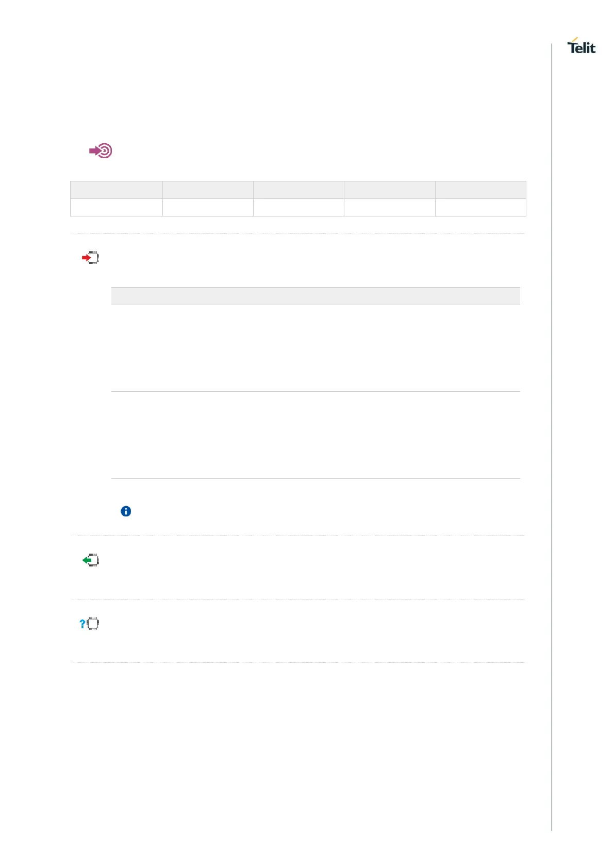Click the green arrow chip icon
This screenshot has height=868, width=614.
click(x=91, y=560)
